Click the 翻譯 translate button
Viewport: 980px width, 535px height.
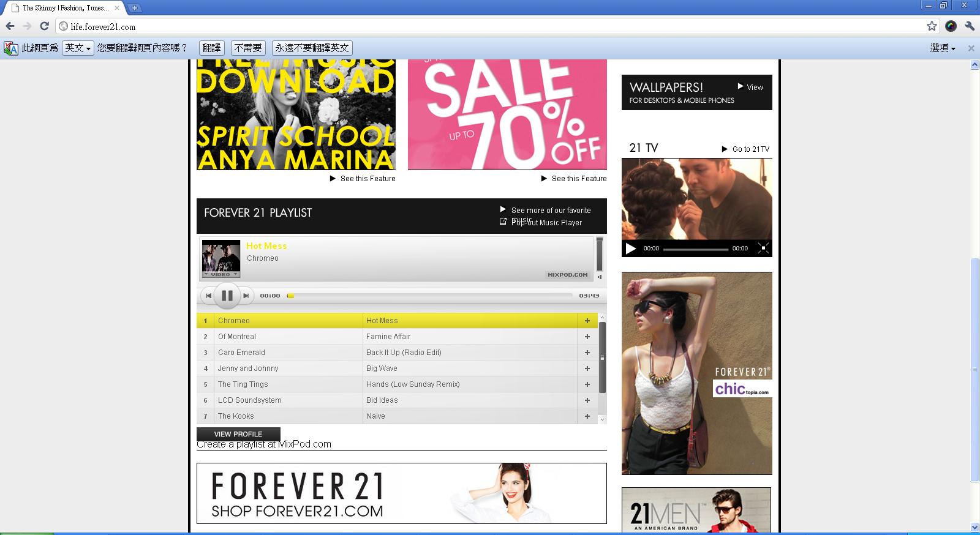pos(212,48)
